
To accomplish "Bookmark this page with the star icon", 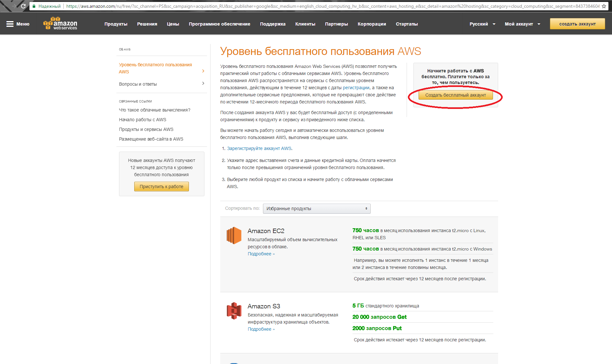I will 604,6.
